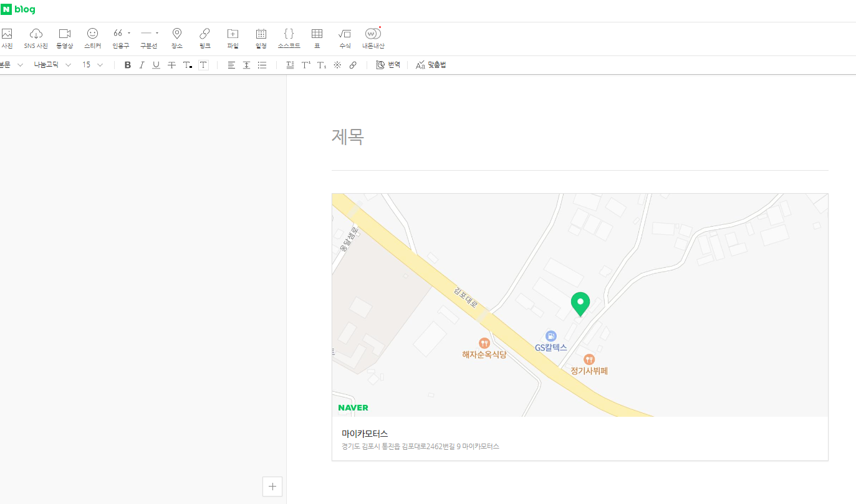Click the 김포대로 road label on map
The height and width of the screenshot is (504, 856).
coord(465,298)
